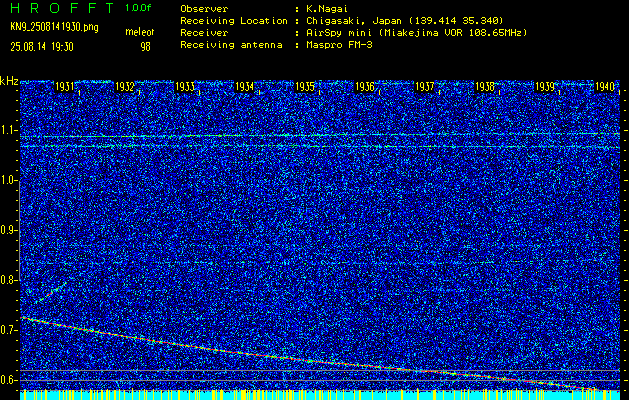The height and width of the screenshot is (400, 629).
Task: Click the 1934 time marker
Action: [x=244, y=87]
